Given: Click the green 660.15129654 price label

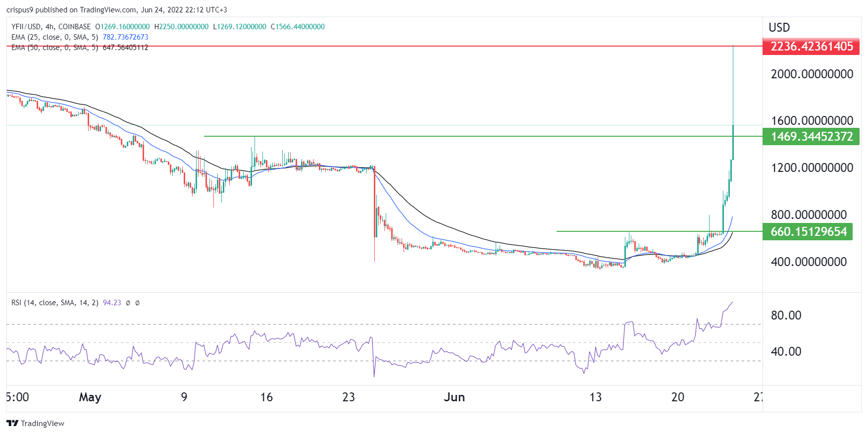Looking at the screenshot, I should (x=808, y=231).
